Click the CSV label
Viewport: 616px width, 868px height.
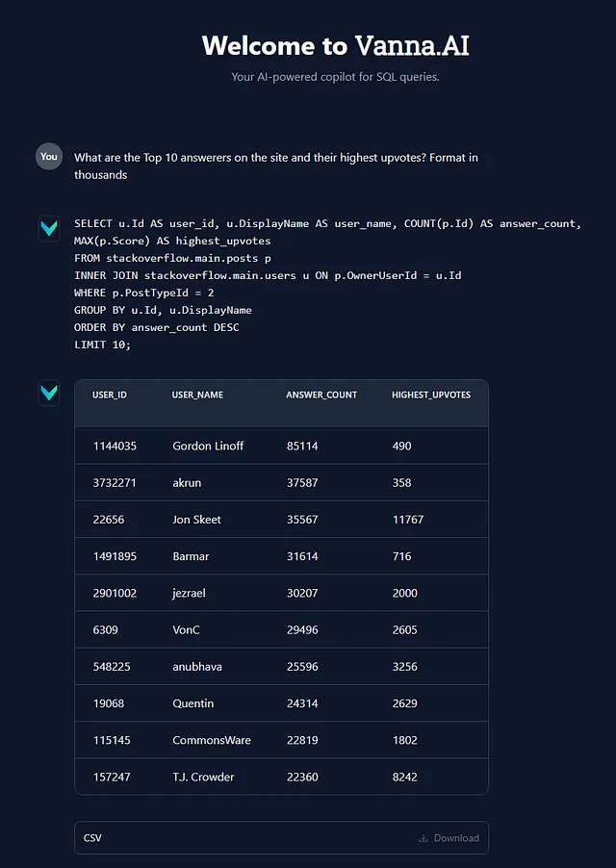click(92, 837)
